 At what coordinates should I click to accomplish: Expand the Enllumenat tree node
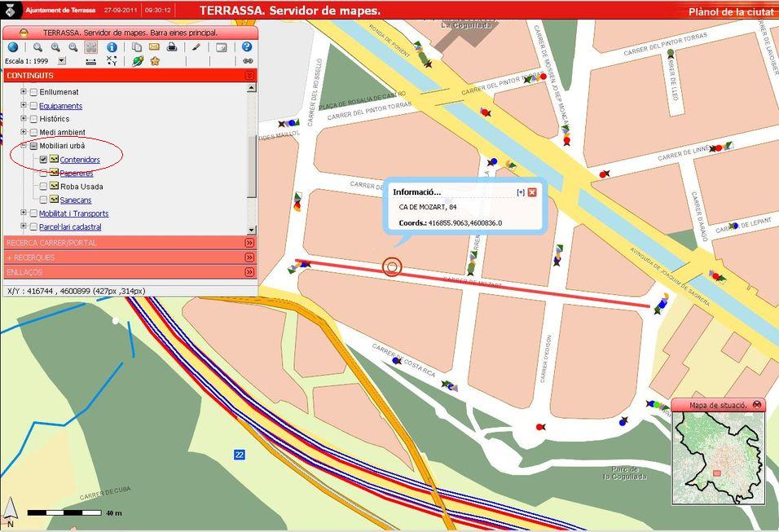coord(24,92)
